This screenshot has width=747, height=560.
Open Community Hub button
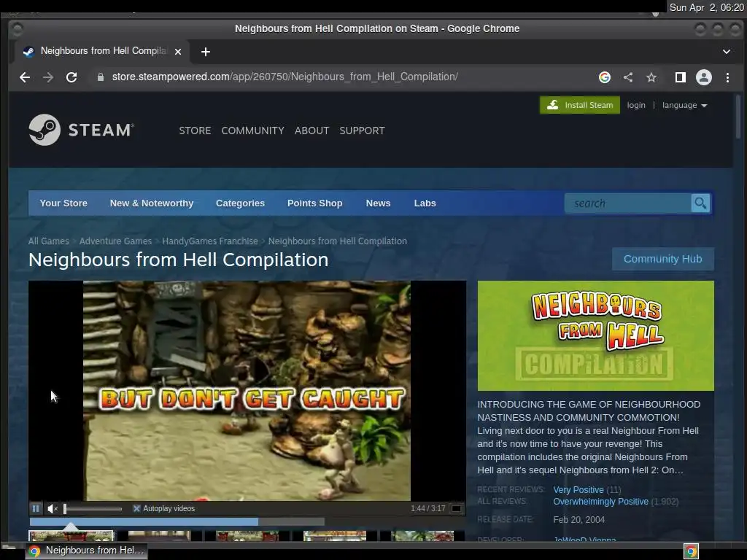(662, 259)
